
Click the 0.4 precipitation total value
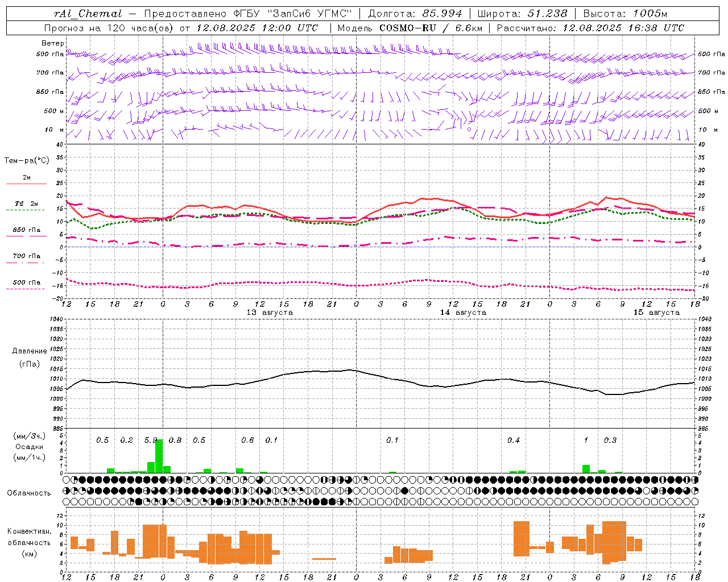[514, 440]
